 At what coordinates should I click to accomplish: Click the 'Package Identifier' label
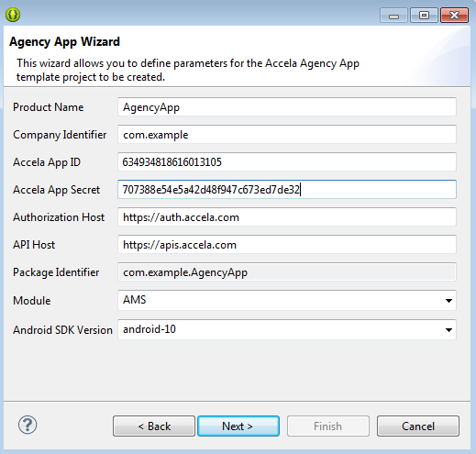(56, 272)
